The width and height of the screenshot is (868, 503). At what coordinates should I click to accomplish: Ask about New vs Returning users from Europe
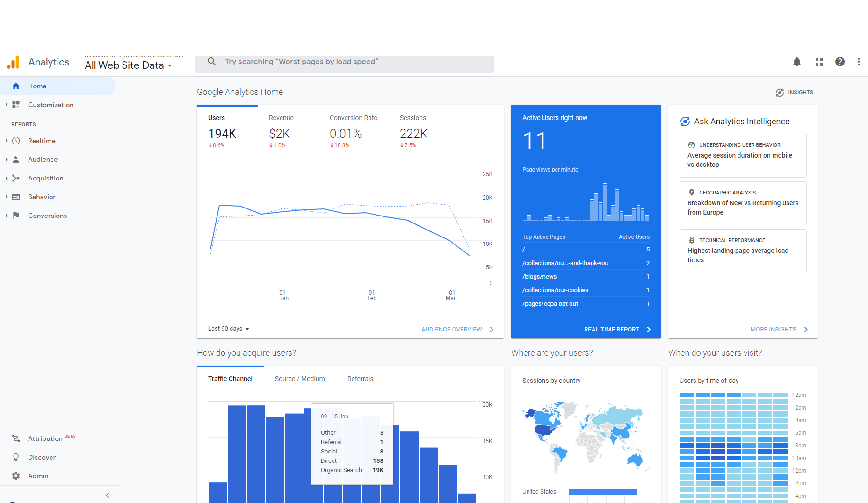click(x=743, y=203)
